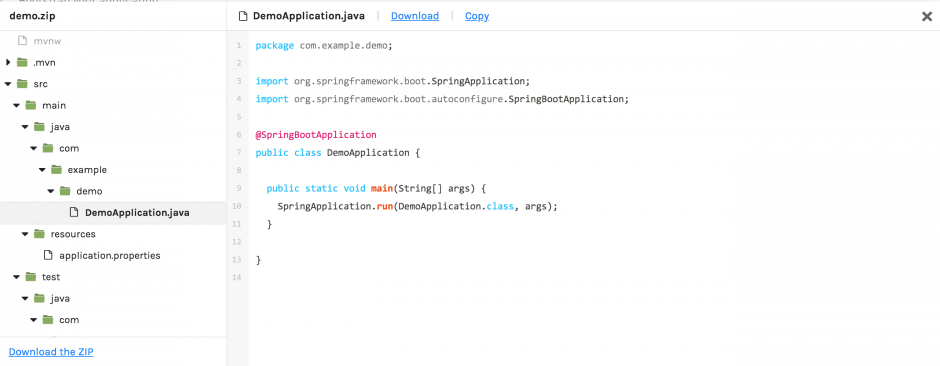Click line number 7 in the gutter
This screenshot has height=366, width=940.
click(239, 153)
